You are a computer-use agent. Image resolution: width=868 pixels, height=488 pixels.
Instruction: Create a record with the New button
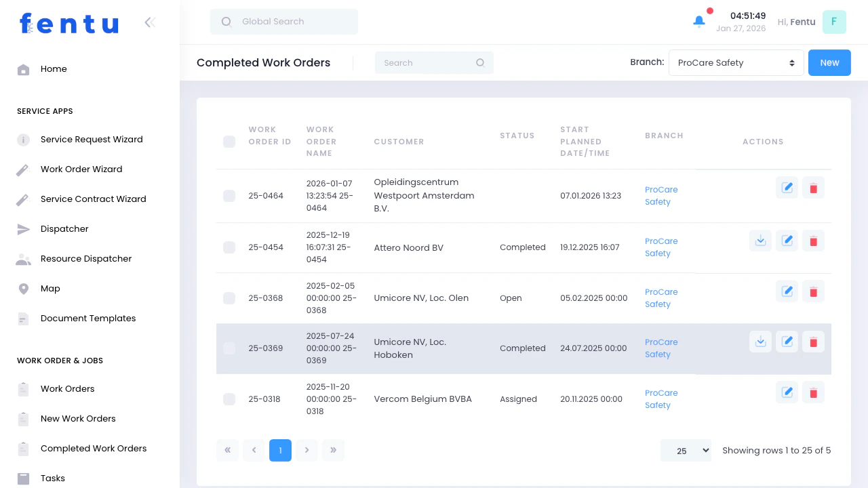click(829, 62)
